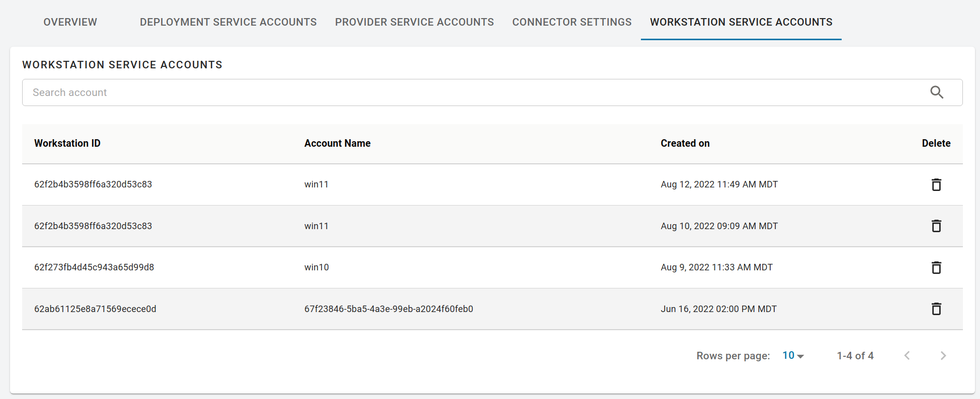Select the Workstation Service Accounts tab
This screenshot has height=399, width=980.
pyautogui.click(x=741, y=22)
